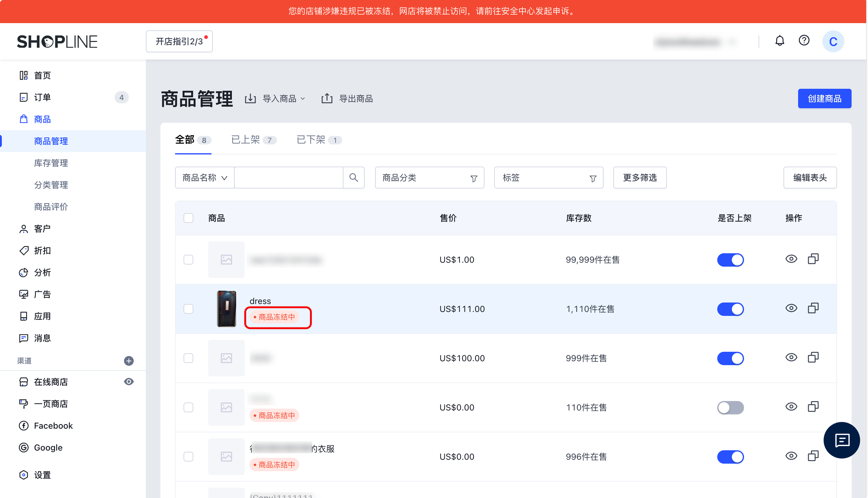Enable listing for the 110件在售 product
This screenshot has width=868, height=498.
pos(730,407)
